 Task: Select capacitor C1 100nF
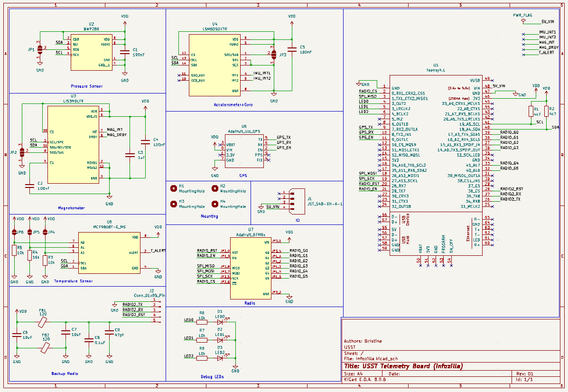pos(125,52)
